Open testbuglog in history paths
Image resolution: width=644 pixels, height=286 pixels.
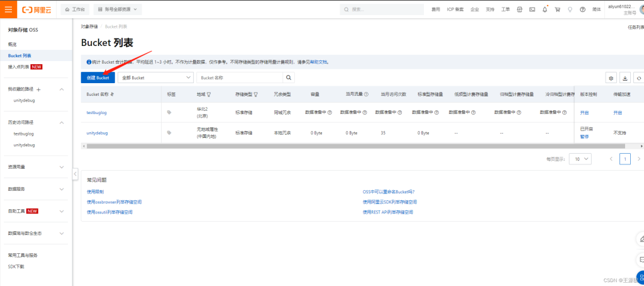coord(24,134)
